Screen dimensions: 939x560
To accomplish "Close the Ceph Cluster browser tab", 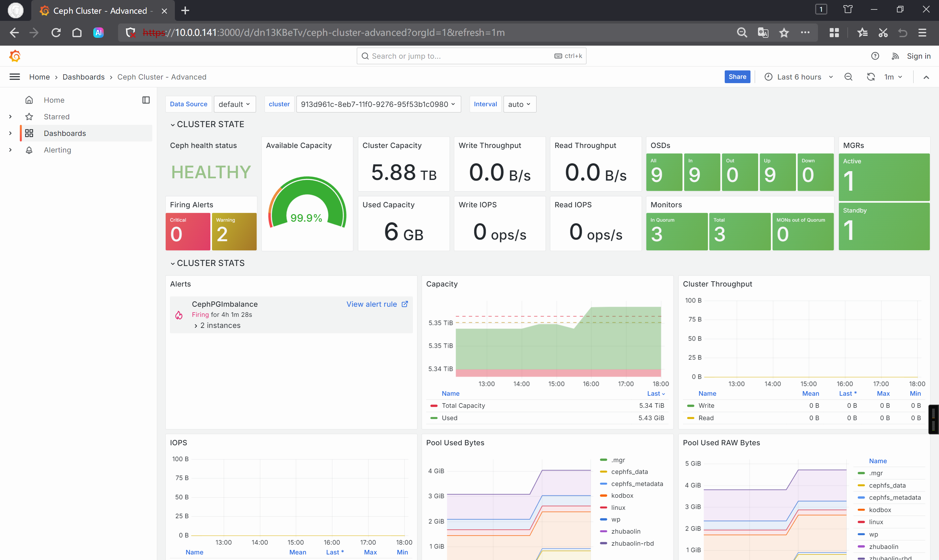I will (164, 11).
